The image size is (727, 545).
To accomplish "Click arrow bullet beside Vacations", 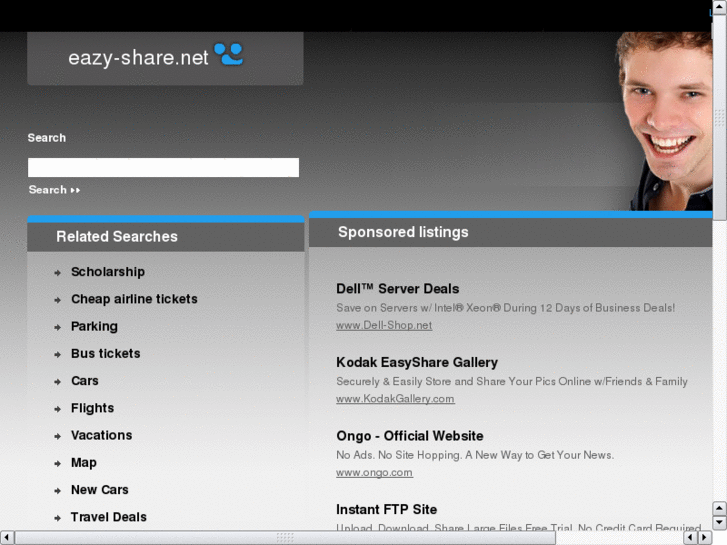I will 57,436.
